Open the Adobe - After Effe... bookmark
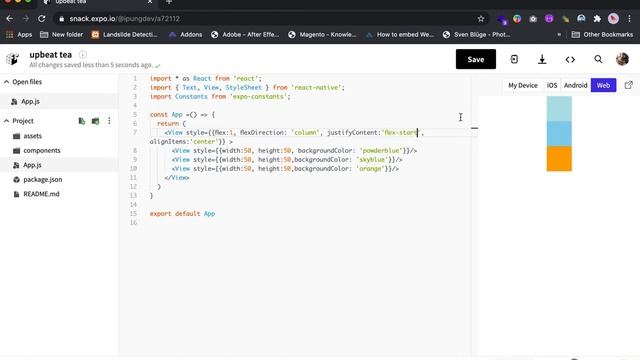 (x=245, y=35)
